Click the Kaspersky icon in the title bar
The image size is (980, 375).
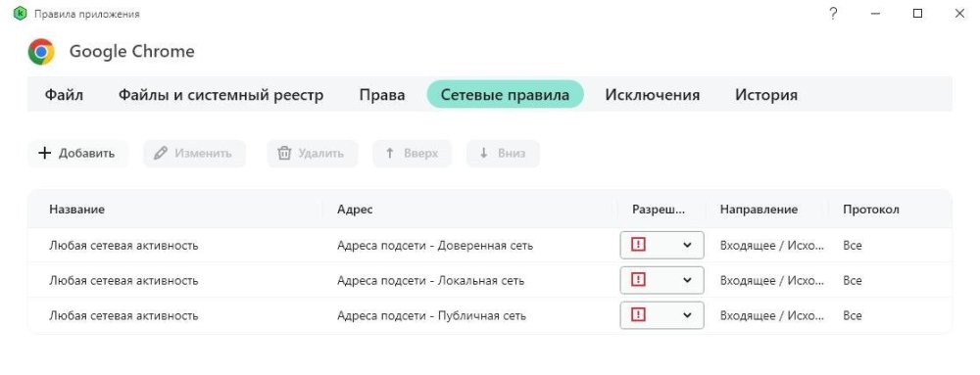coord(20,13)
